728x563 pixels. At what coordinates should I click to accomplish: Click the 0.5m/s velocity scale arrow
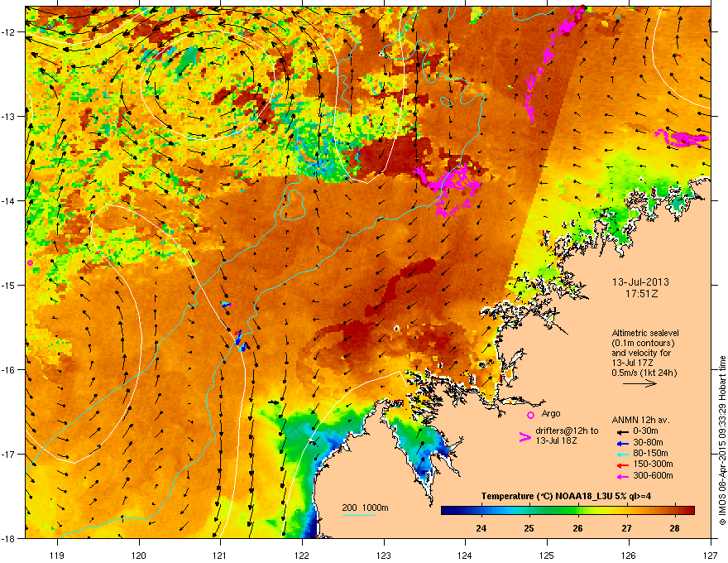[x=639, y=383]
